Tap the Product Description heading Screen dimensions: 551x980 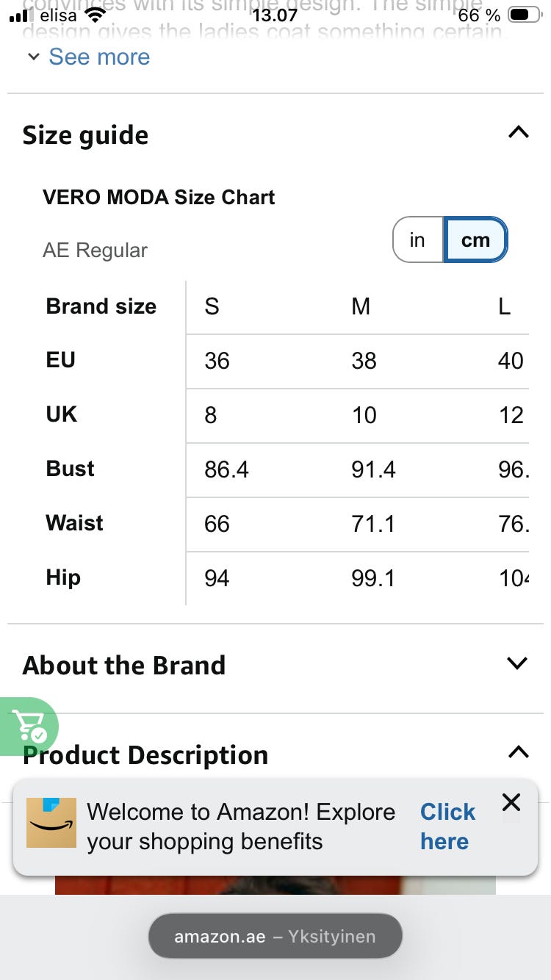pos(145,755)
